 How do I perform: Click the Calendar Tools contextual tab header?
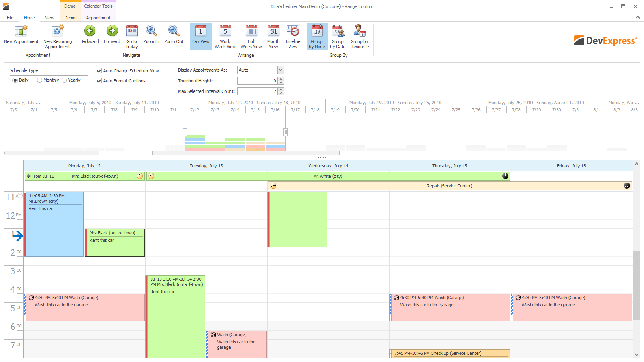point(98,6)
